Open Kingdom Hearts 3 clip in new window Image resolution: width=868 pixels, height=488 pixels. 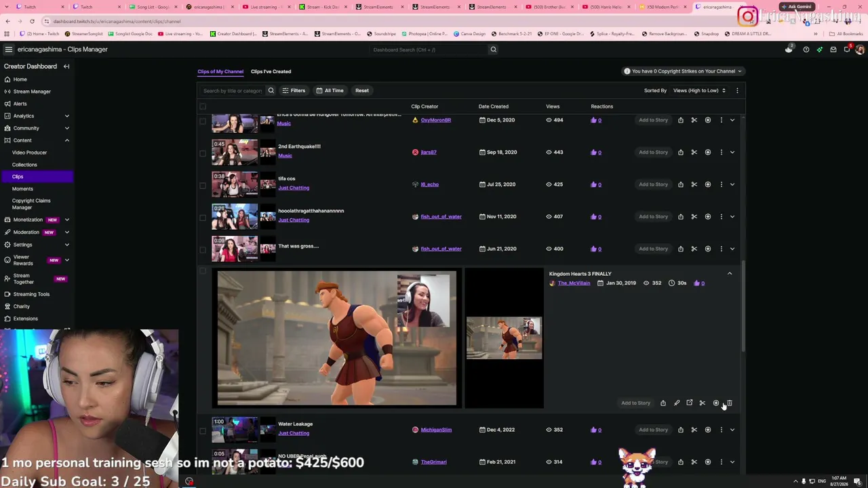coord(689,403)
